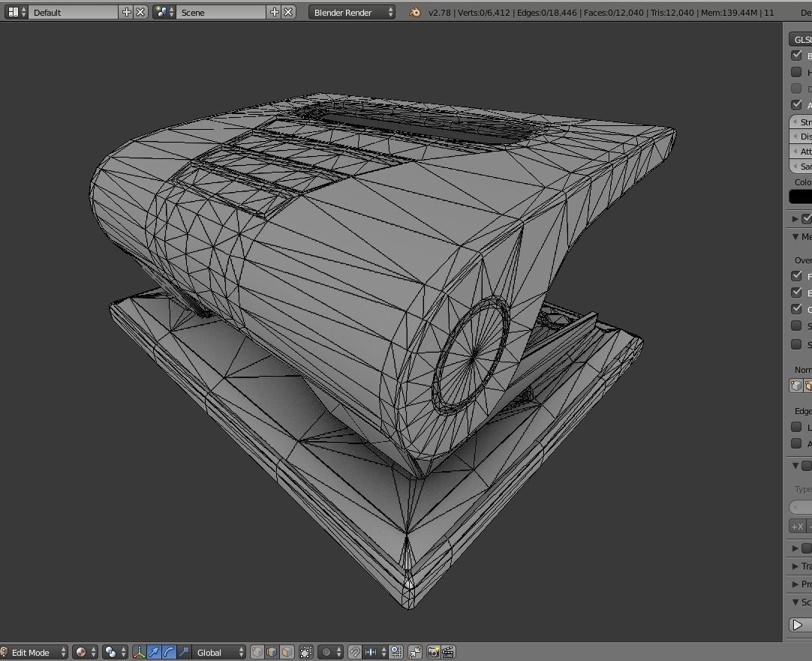Toggle the 3D manipulator axis icon

point(140,652)
